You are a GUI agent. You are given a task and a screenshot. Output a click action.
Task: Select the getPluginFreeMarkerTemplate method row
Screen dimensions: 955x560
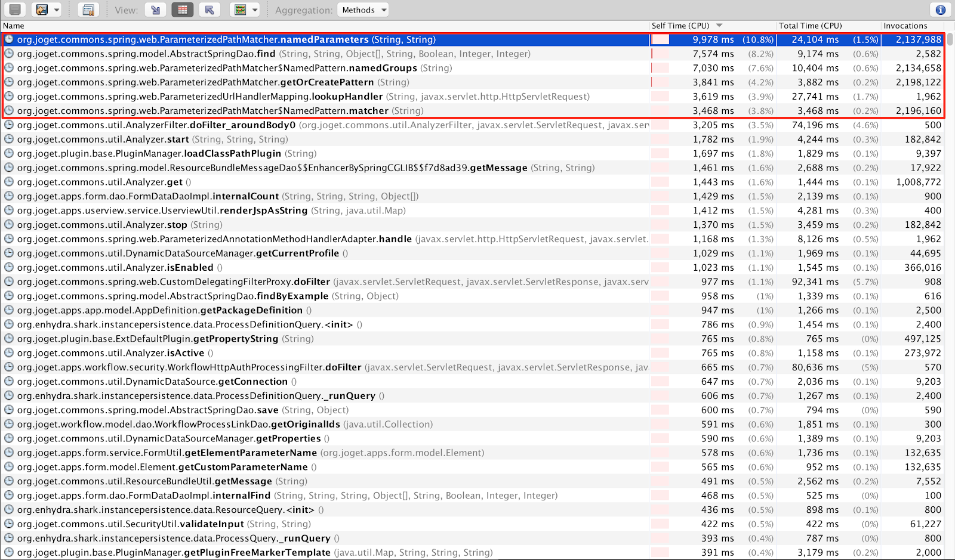click(473, 553)
